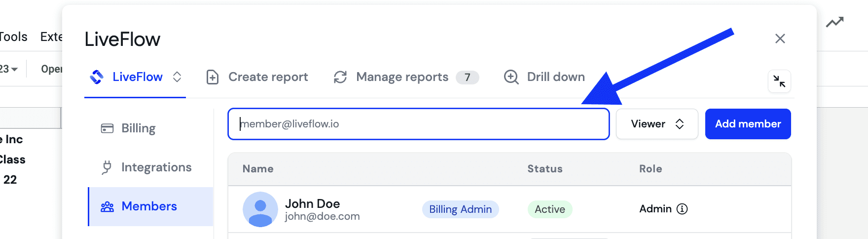Click the Status column header

point(545,169)
